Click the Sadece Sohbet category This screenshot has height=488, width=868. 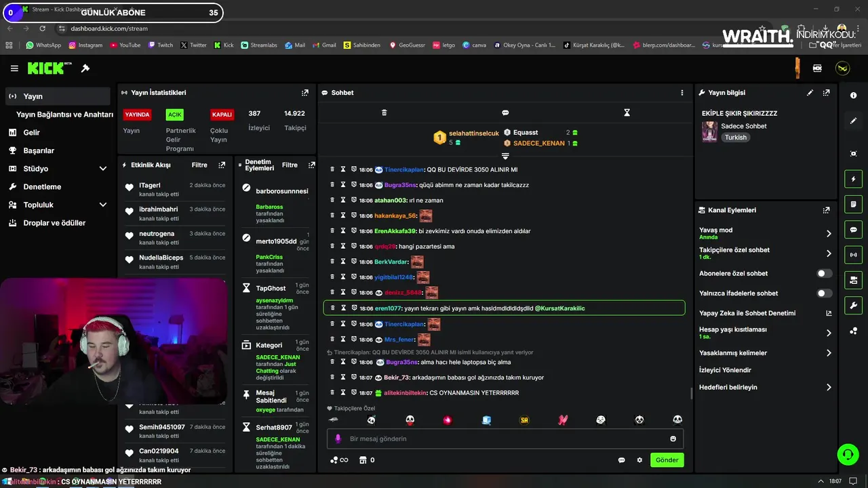[x=744, y=126]
